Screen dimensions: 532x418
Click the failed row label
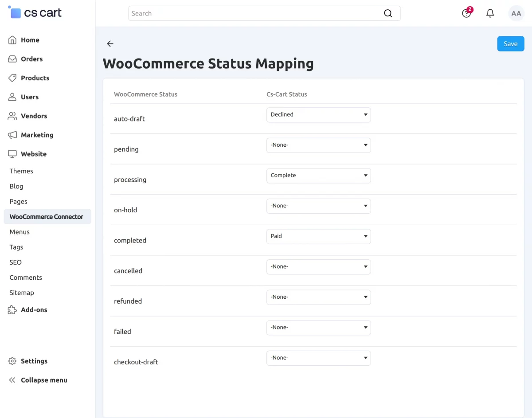[122, 332]
